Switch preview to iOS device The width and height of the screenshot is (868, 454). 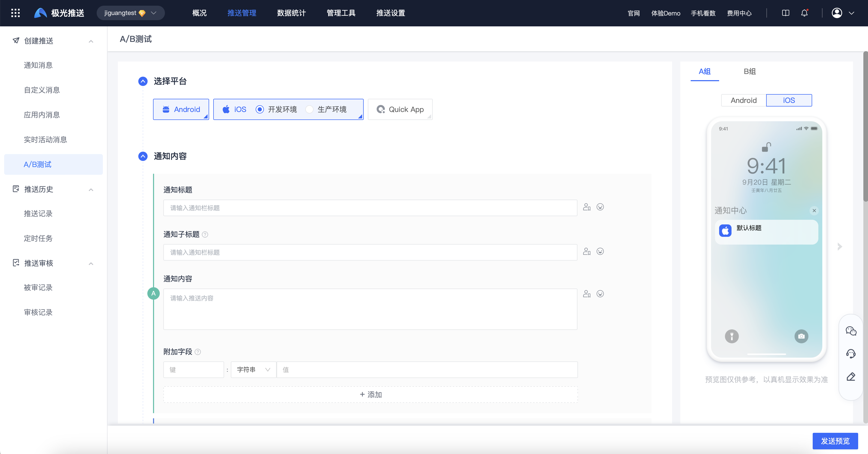tap(789, 100)
